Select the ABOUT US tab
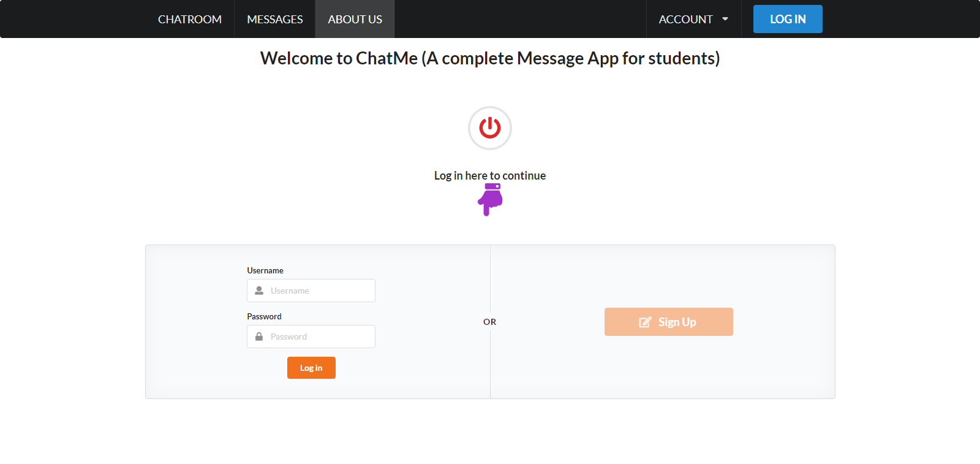 point(354,19)
